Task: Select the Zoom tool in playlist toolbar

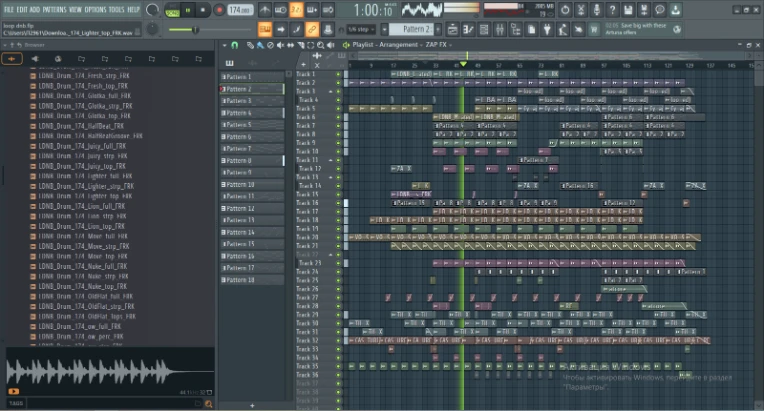Action: click(x=318, y=45)
